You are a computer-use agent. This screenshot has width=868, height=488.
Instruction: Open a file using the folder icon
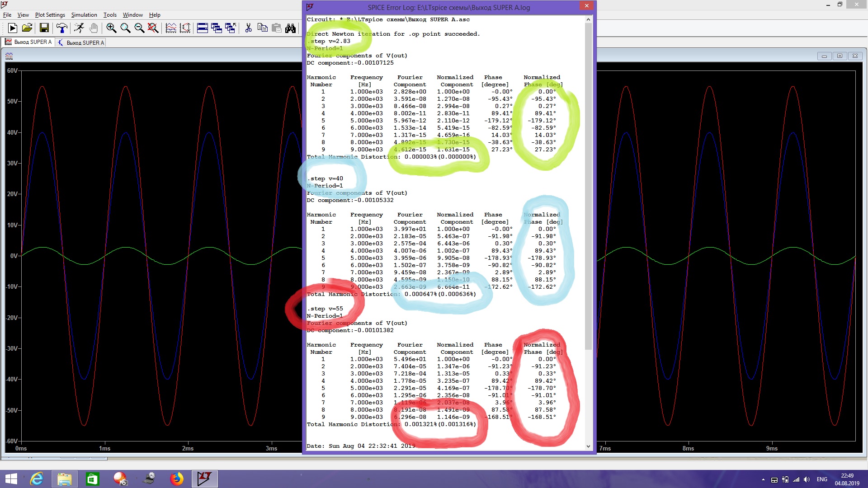[27, 28]
